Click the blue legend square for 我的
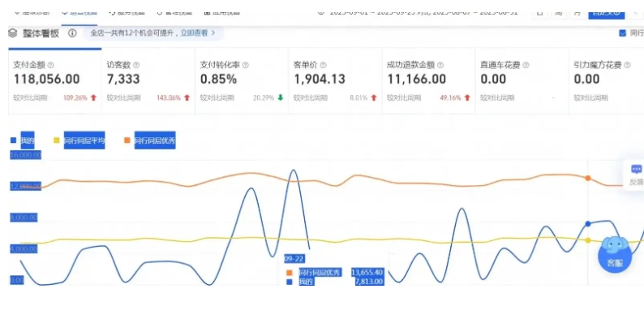This screenshot has height=315, width=644. click(13, 140)
